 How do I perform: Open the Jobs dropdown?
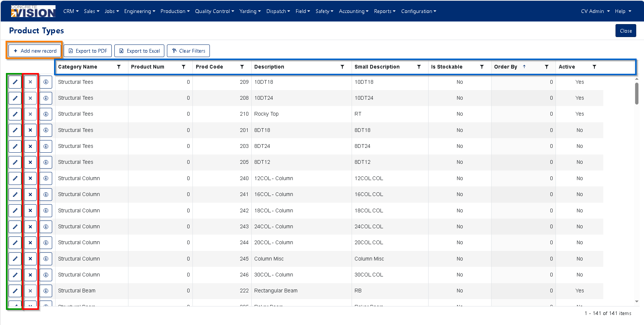[x=112, y=11]
